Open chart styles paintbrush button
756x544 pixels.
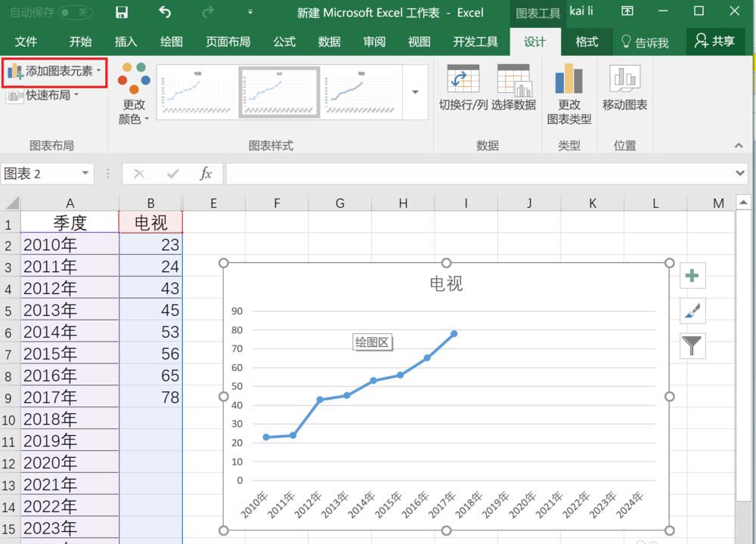(692, 311)
